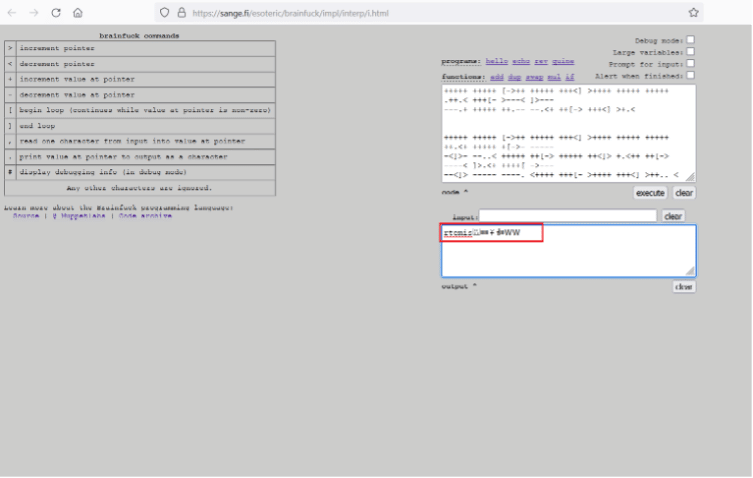Click the URL address bar

click(x=400, y=13)
